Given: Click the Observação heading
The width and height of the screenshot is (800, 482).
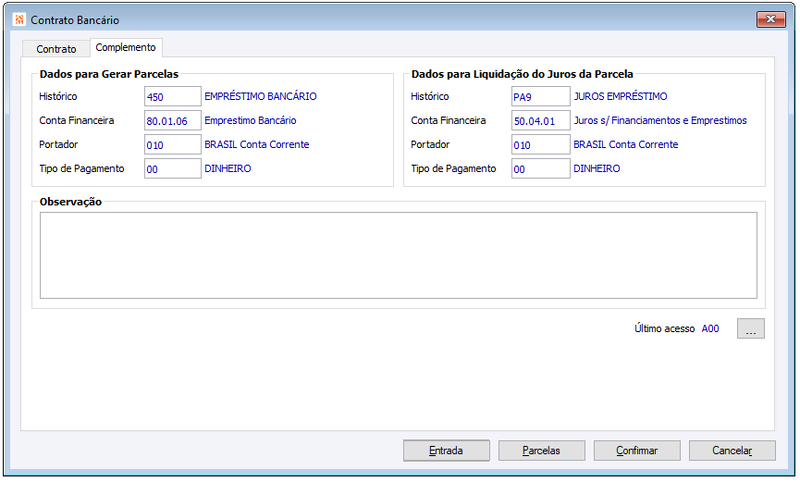Looking at the screenshot, I should (x=70, y=202).
